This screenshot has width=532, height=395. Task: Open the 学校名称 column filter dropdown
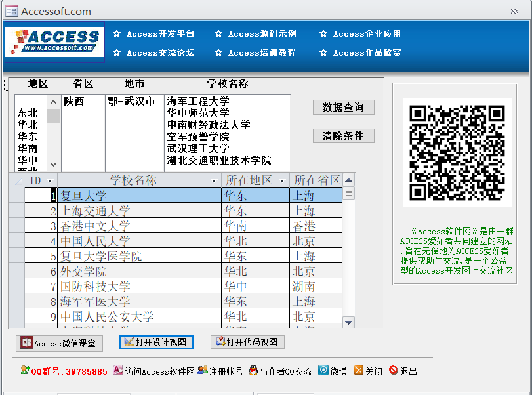[214, 181]
